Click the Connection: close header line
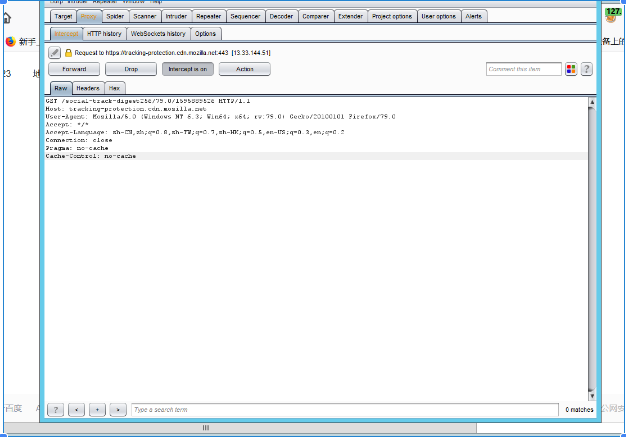626x437 pixels. point(79,140)
